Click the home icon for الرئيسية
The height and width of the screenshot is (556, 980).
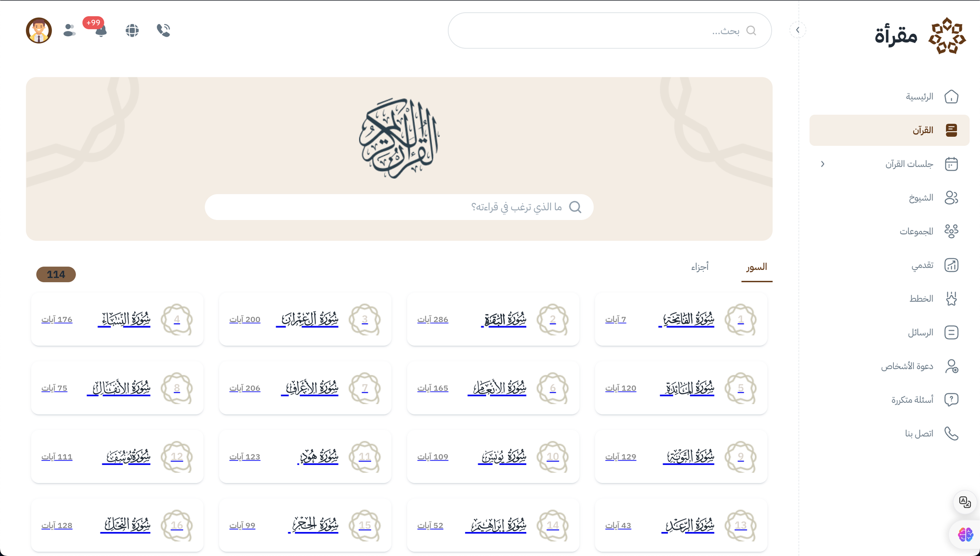tap(951, 97)
